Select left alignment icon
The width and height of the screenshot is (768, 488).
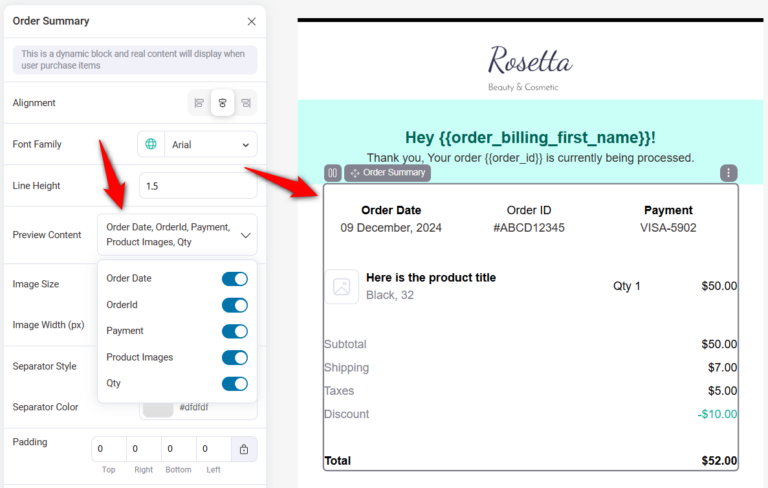coord(200,103)
